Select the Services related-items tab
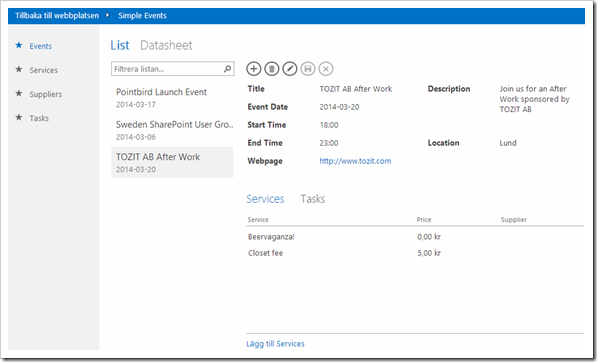 tap(265, 199)
